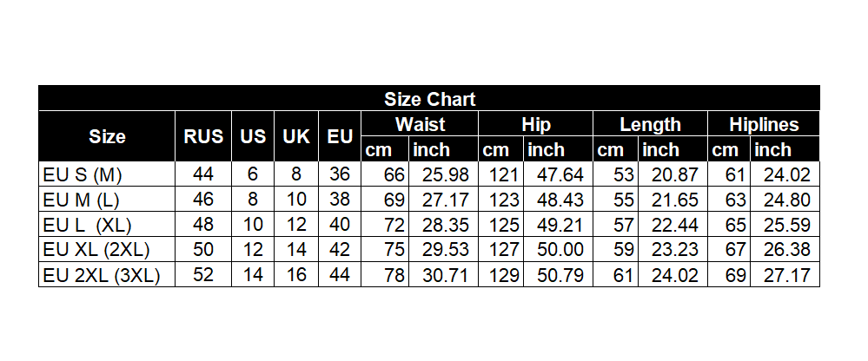Click the Waist column header
This screenshot has height=361, width=868.
[x=420, y=124]
